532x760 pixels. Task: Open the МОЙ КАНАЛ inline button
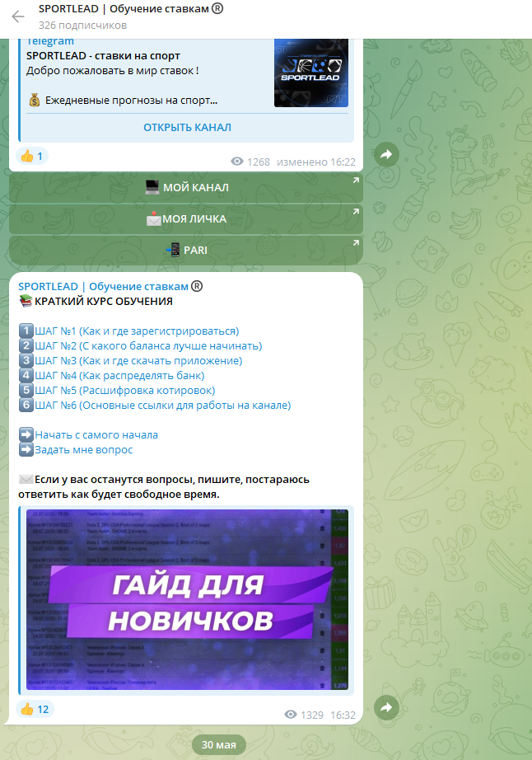point(186,188)
